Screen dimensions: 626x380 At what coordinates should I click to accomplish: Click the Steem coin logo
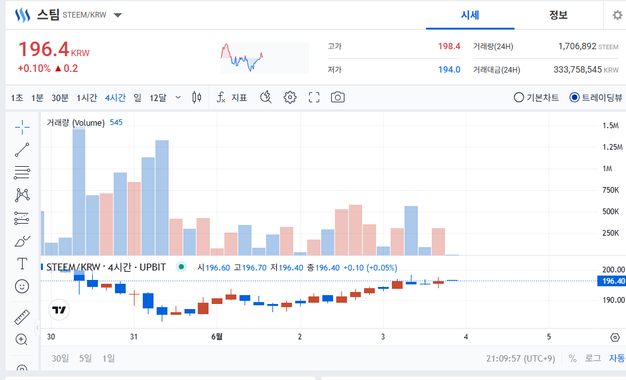(22, 16)
